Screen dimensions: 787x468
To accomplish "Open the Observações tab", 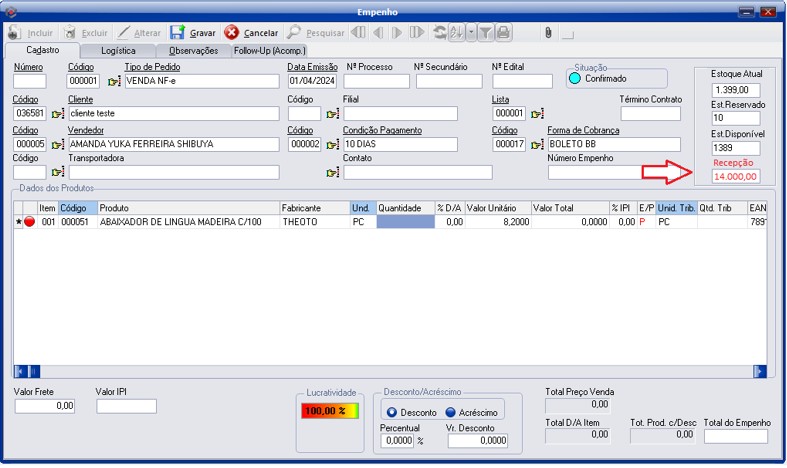I will pyautogui.click(x=193, y=50).
